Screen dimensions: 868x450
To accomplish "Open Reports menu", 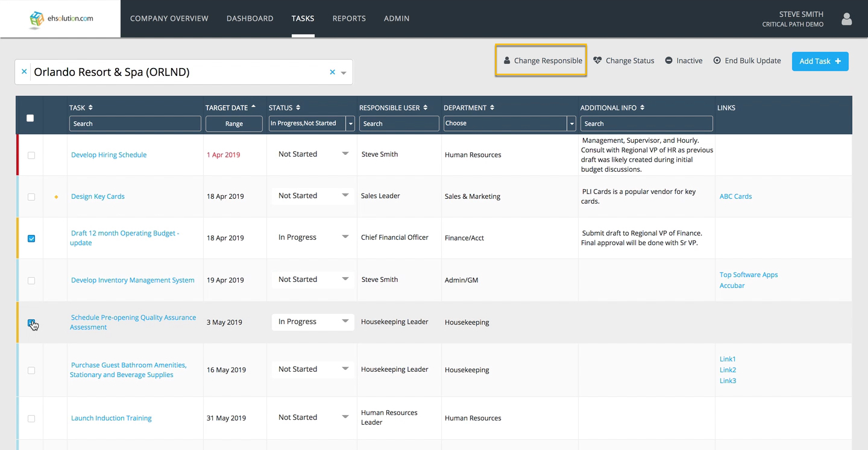I will coord(349,19).
